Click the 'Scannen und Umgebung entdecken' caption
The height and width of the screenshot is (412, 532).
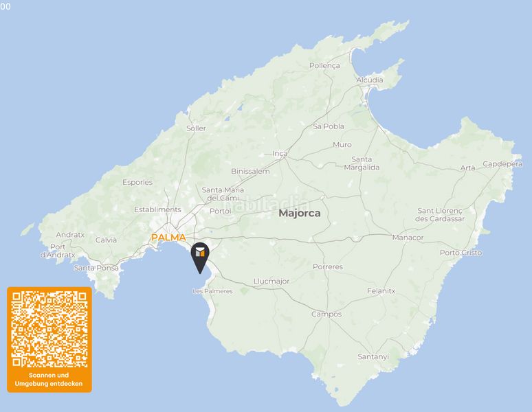click(49, 380)
